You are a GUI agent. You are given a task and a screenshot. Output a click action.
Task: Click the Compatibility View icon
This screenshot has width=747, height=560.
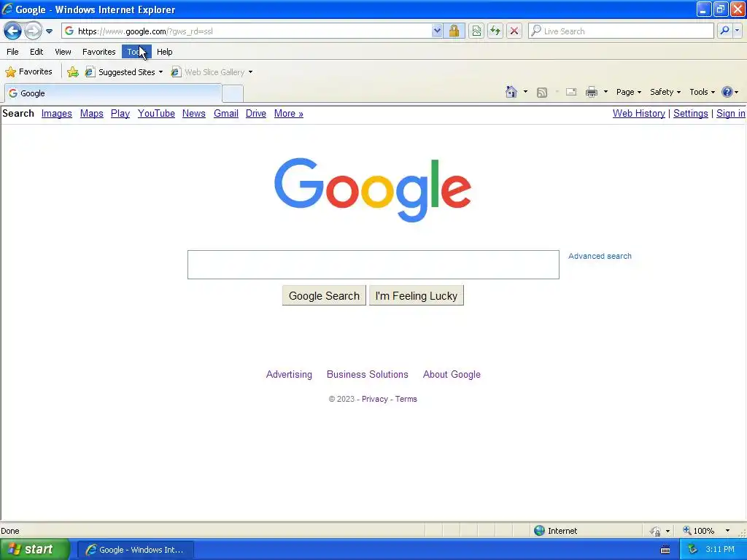pyautogui.click(x=476, y=31)
